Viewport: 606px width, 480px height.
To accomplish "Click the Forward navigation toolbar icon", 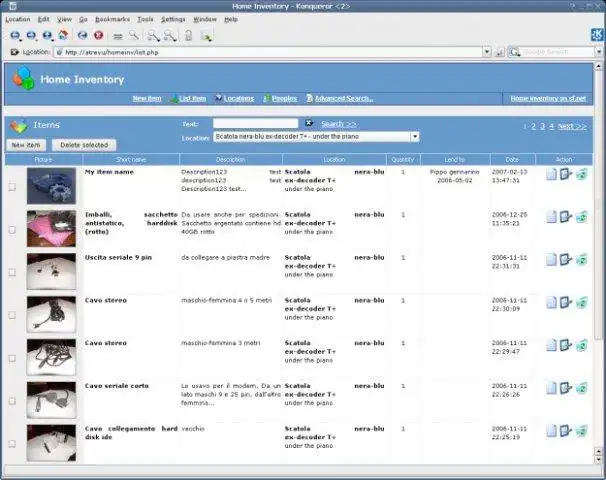I will tap(31, 36).
